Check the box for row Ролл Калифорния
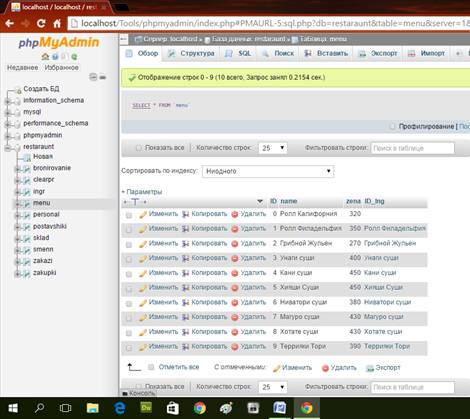Screen dimensions: 470x419 [x=129, y=215]
